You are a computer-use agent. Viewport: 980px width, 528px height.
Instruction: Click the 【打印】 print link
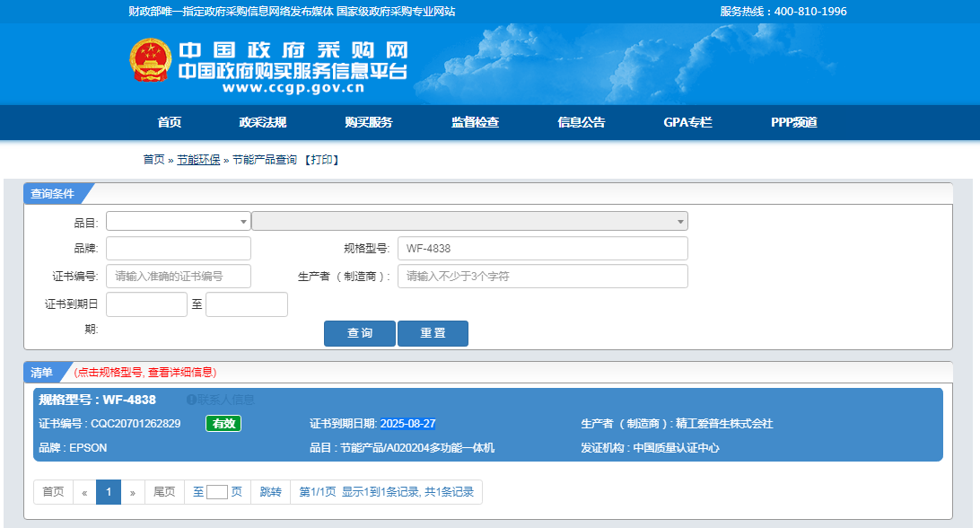(322, 160)
